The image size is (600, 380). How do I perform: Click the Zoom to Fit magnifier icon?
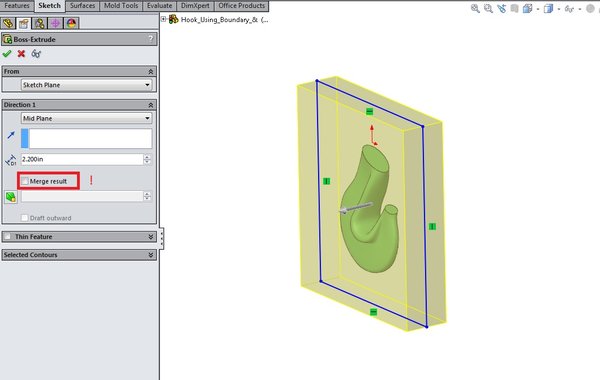pos(475,8)
